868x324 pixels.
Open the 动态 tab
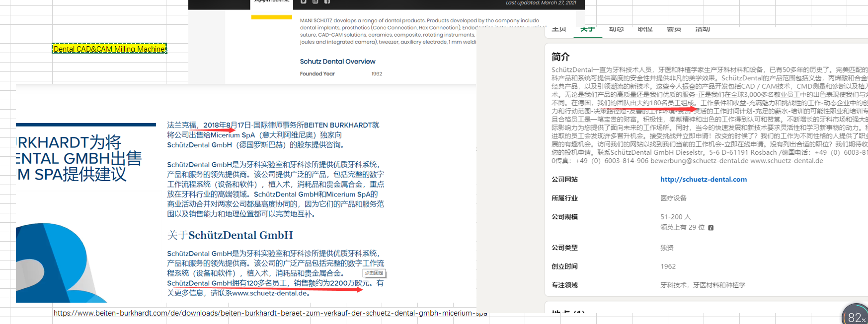point(616,30)
